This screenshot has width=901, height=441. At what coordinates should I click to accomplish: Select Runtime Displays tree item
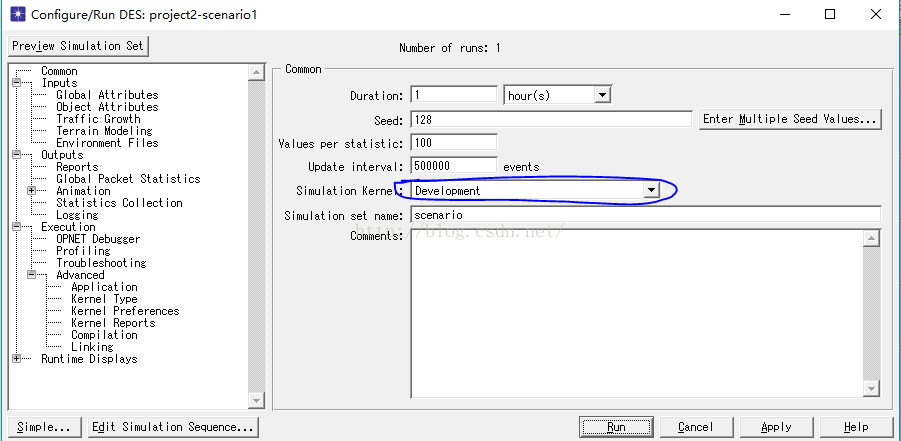pos(89,359)
